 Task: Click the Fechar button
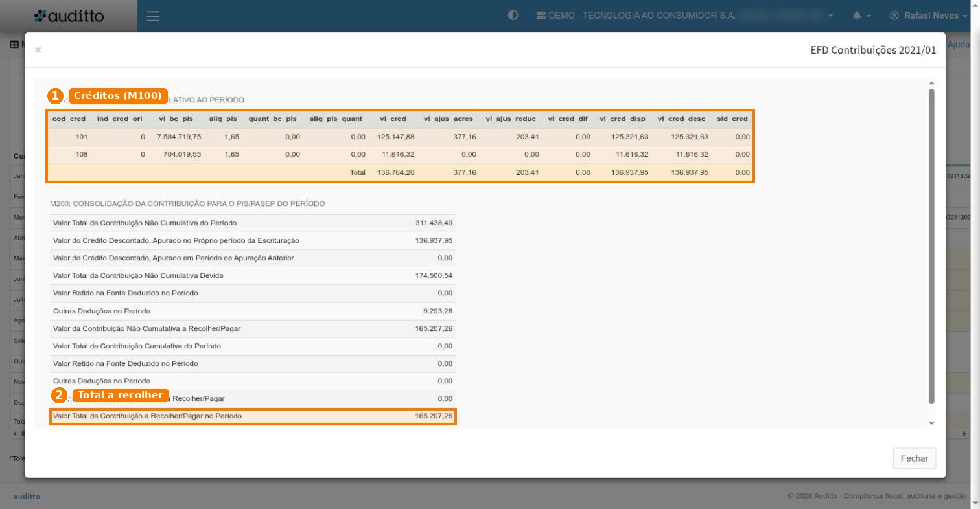915,458
